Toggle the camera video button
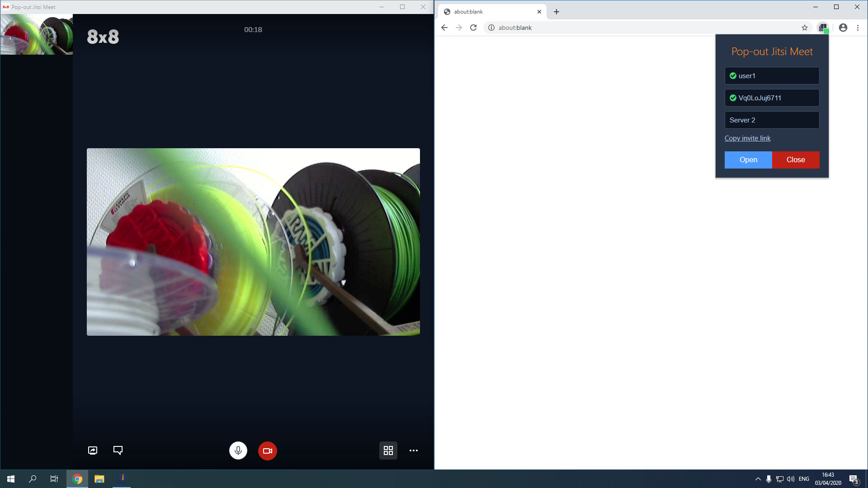Image resolution: width=868 pixels, height=488 pixels. click(267, 450)
